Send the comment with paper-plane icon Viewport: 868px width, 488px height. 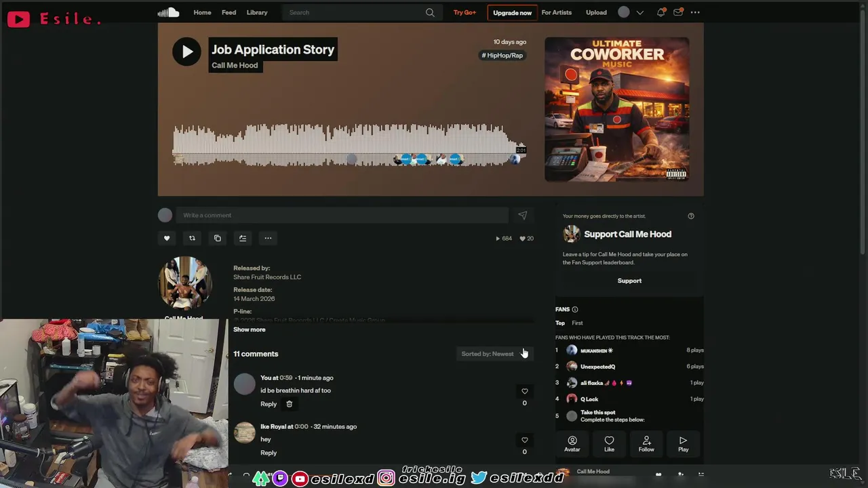(522, 215)
